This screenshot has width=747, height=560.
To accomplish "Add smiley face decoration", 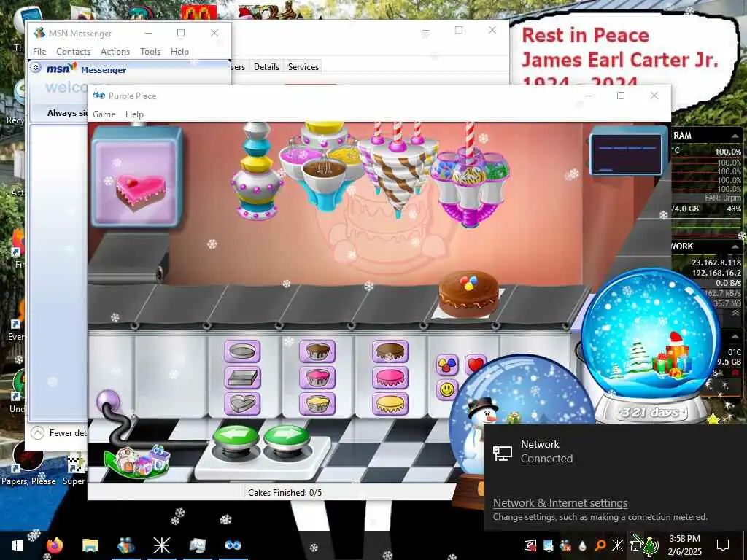I will [x=447, y=389].
